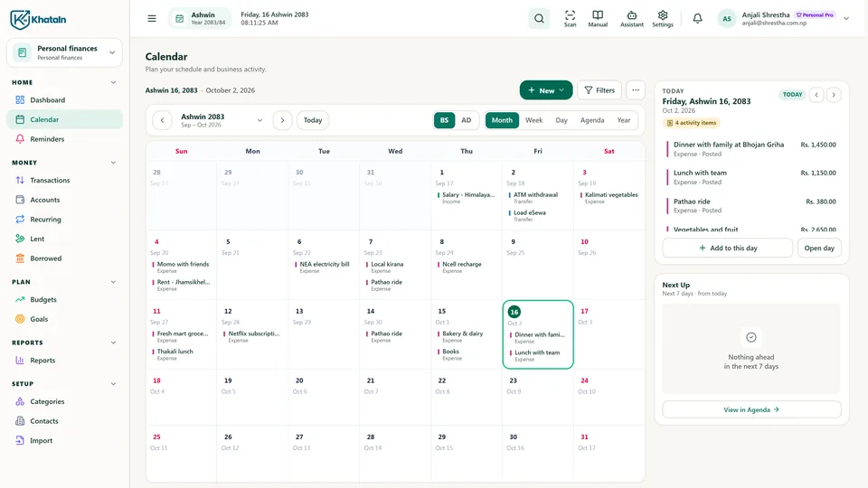868x488 pixels.
Task: Open the Search icon in top bar
Action: (x=539, y=19)
